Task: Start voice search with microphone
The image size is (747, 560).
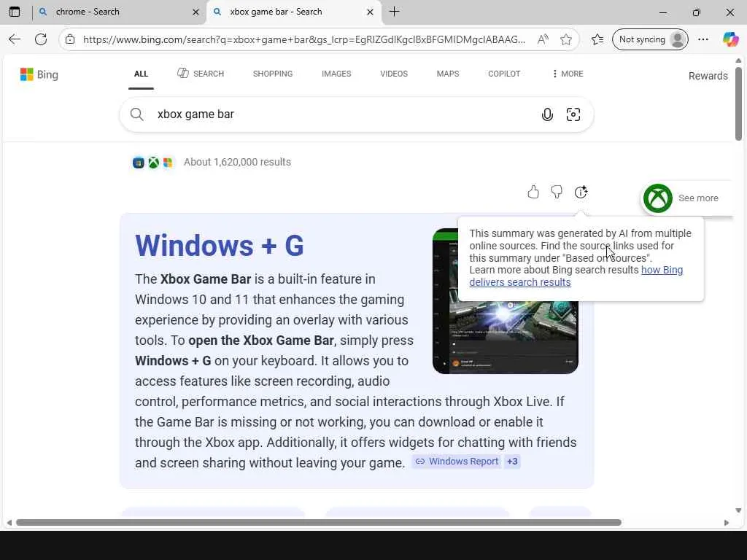Action: (x=547, y=114)
